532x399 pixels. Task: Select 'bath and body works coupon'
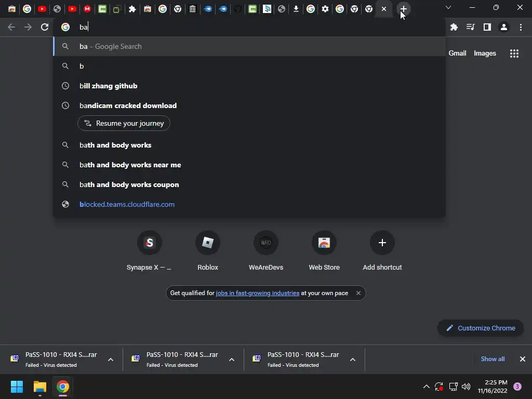249,184
